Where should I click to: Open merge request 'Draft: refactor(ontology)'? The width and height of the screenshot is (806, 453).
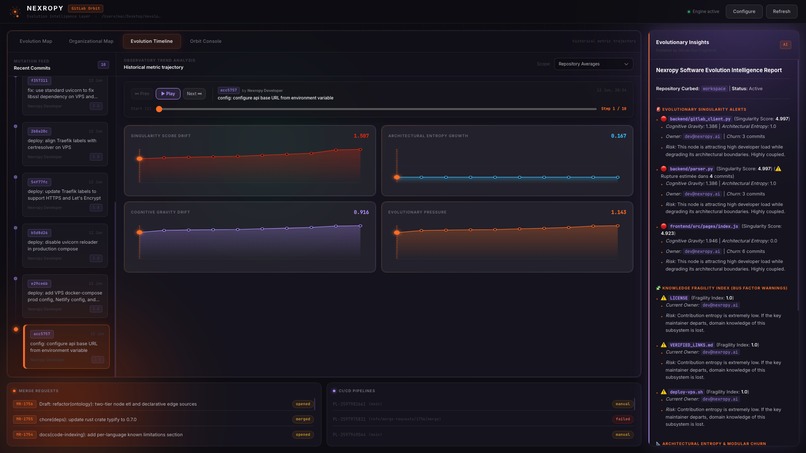[x=164, y=404]
